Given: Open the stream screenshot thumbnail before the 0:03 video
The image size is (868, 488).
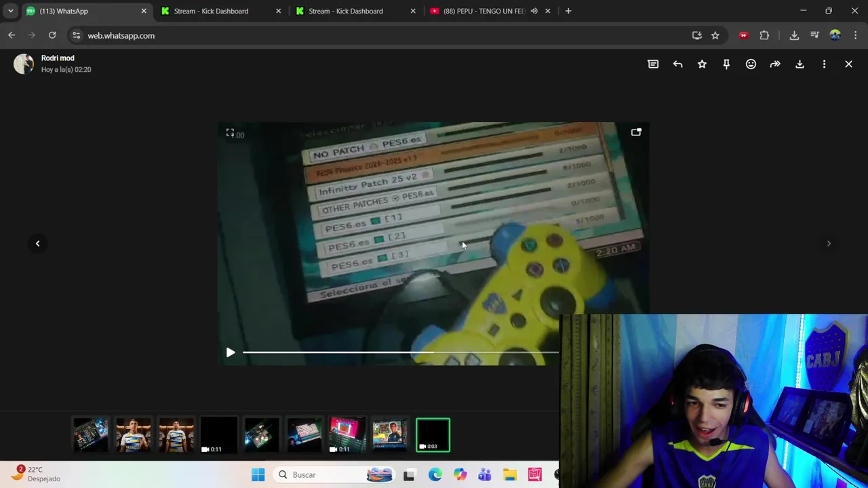Looking at the screenshot, I should (390, 435).
